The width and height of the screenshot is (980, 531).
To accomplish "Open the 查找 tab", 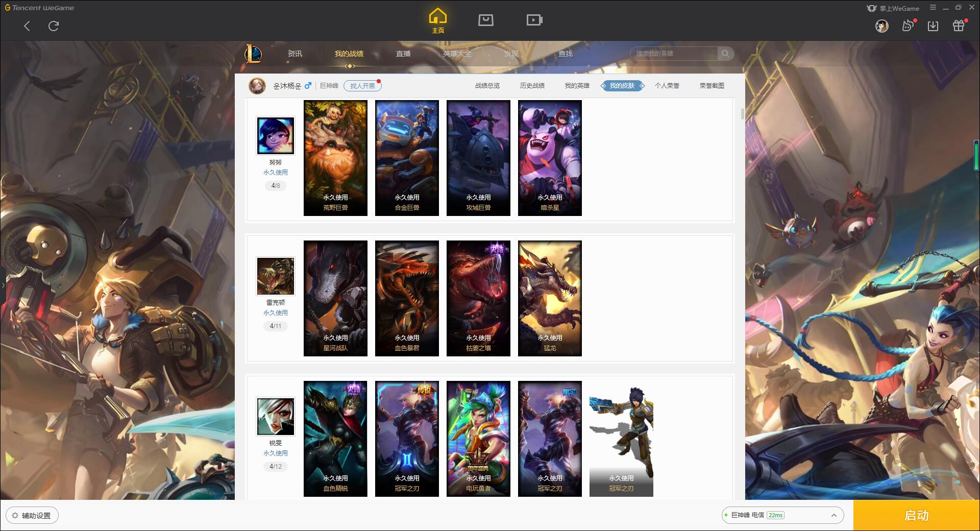I will 566,54.
